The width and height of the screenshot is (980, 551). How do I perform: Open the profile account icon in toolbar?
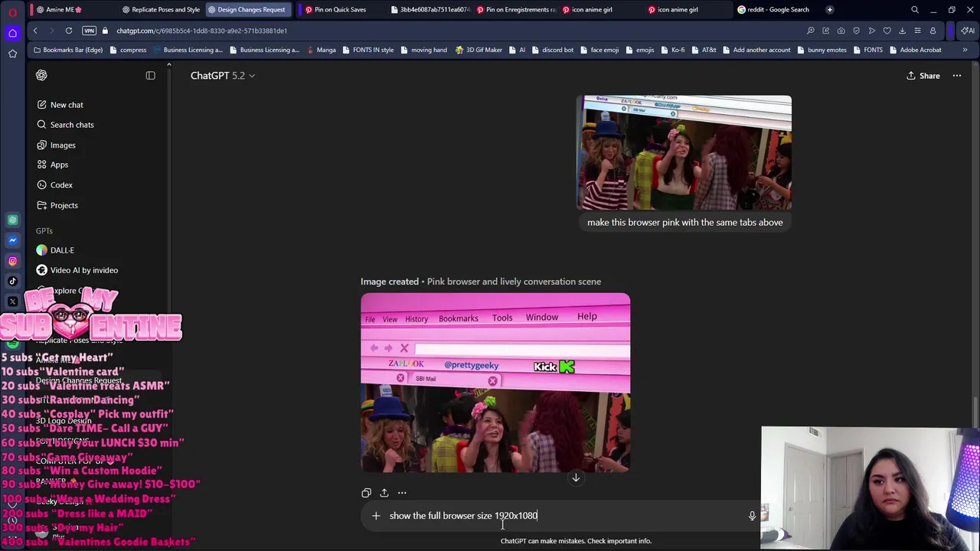click(x=933, y=31)
